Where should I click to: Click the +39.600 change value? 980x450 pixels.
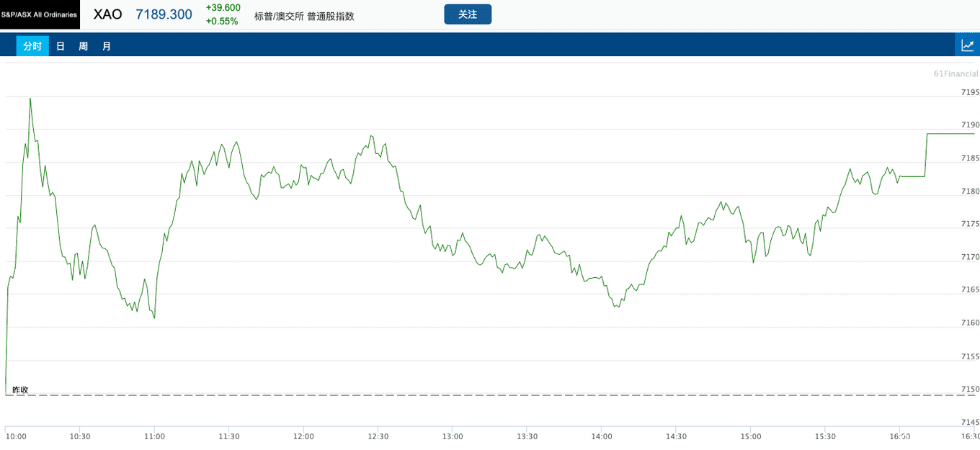(223, 7)
